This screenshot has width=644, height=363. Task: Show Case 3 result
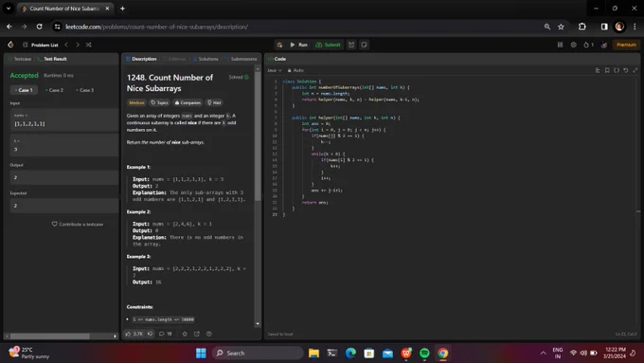pyautogui.click(x=85, y=90)
